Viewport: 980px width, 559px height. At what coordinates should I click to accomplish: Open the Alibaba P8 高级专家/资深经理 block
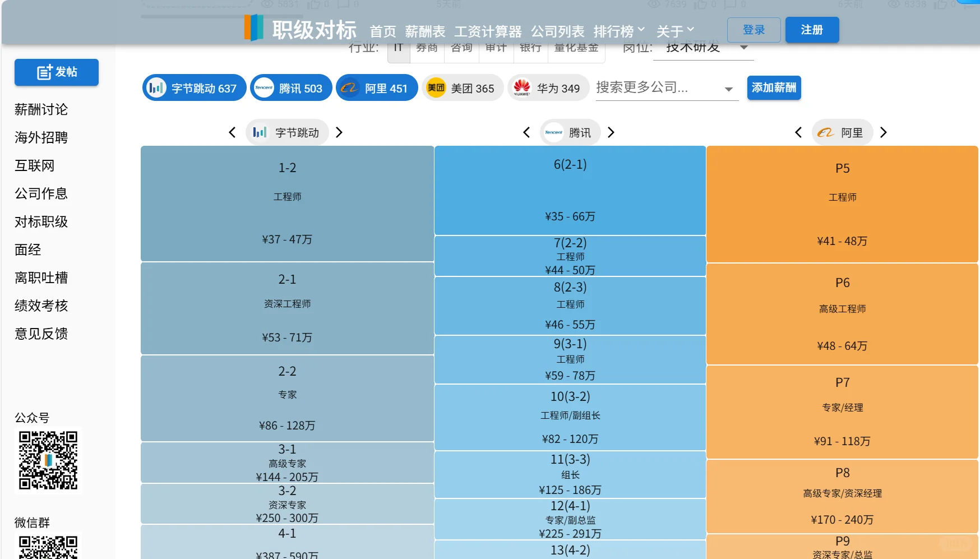(x=842, y=496)
